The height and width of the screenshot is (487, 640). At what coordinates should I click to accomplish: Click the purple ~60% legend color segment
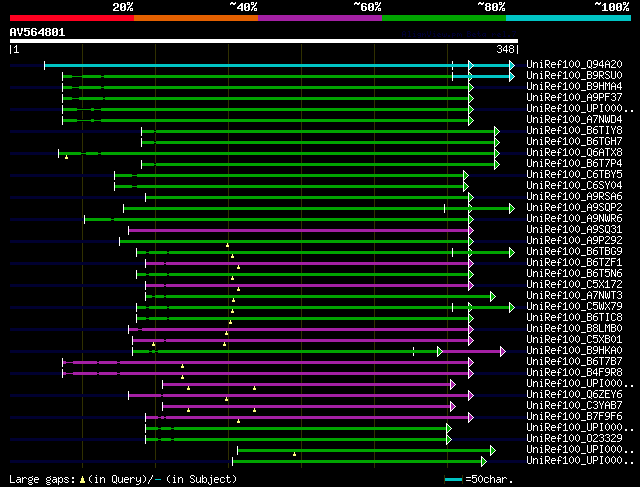320,18
